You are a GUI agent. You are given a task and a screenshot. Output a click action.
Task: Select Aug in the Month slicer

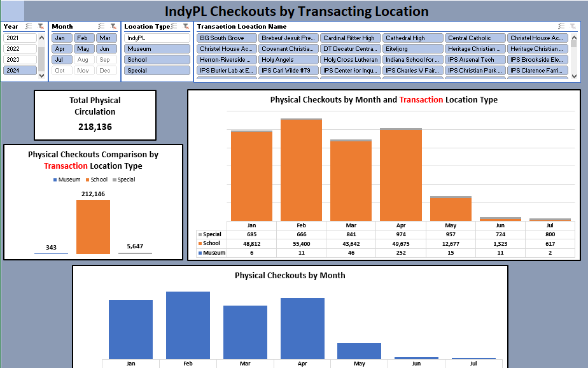tap(83, 59)
